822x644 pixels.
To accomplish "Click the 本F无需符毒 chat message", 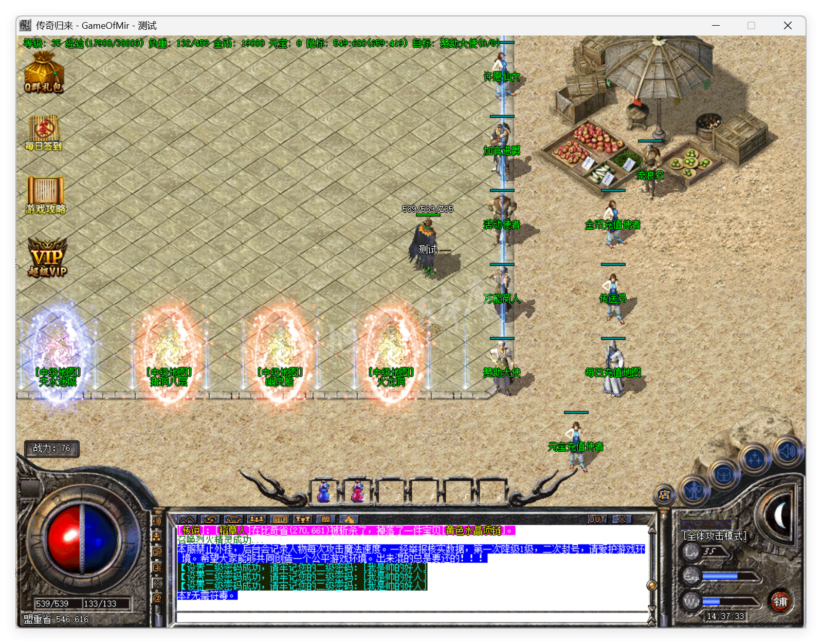I will tap(207, 595).
